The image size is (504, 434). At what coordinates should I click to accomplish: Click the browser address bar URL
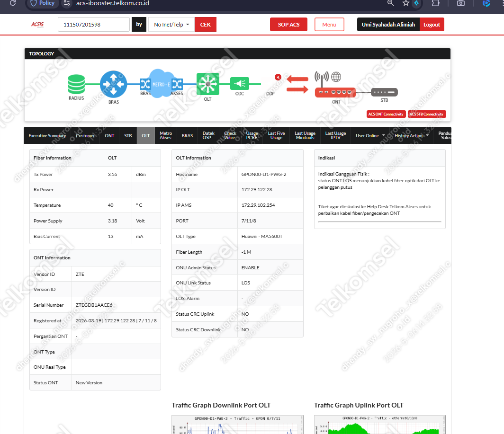tap(113, 3)
